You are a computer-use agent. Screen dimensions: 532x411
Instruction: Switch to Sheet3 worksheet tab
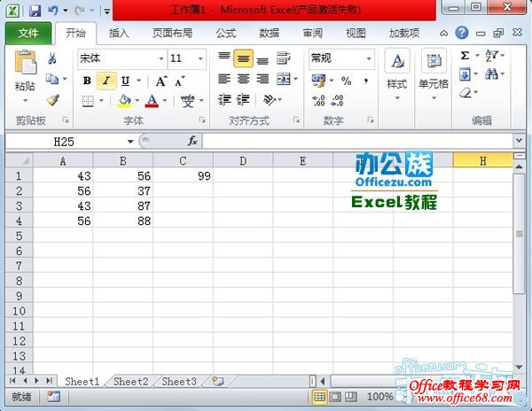tap(179, 382)
